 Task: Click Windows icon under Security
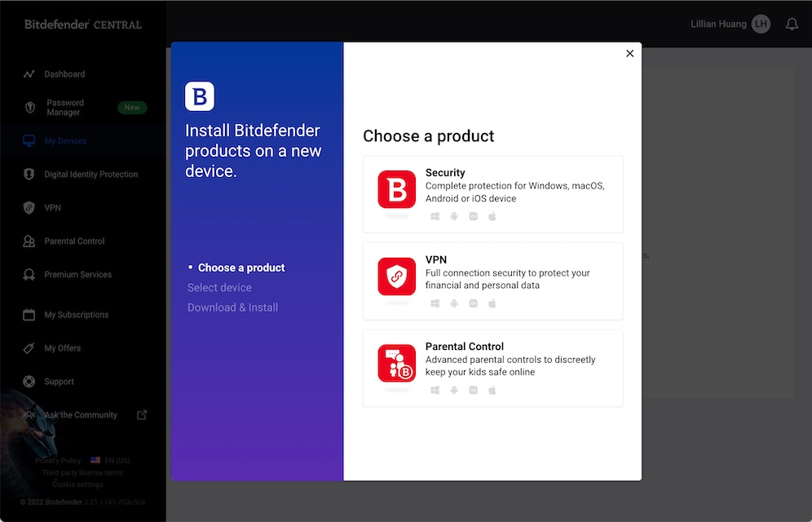point(435,216)
